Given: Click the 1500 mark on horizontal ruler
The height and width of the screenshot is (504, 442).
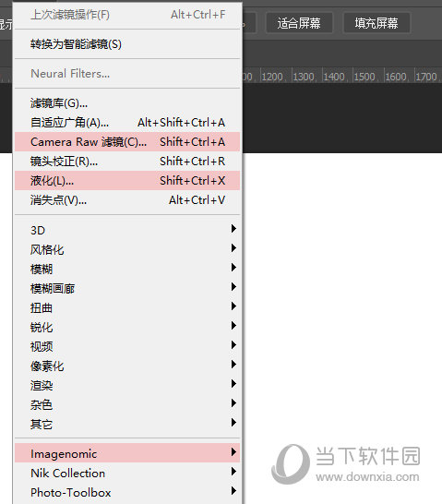Looking at the screenshot, I should point(364,77).
